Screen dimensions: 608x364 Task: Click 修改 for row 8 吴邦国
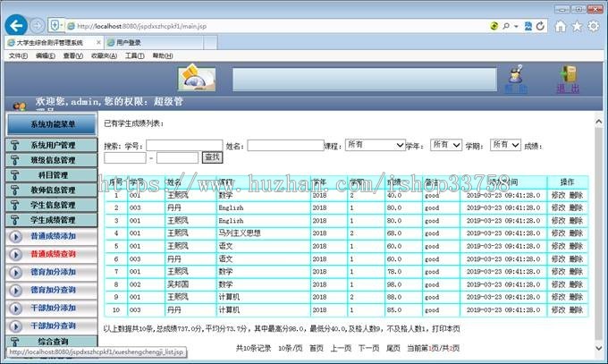[558, 284]
